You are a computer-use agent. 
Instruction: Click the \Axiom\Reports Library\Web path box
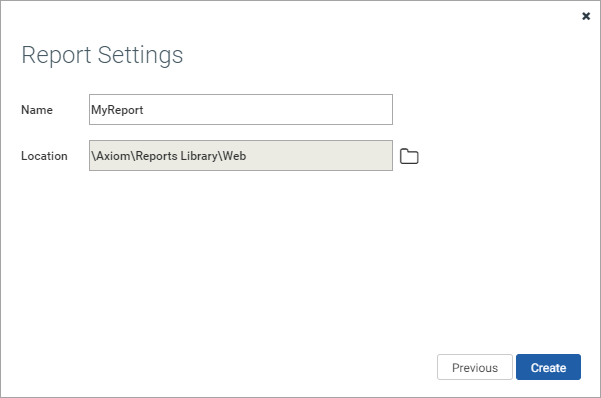[x=241, y=156]
